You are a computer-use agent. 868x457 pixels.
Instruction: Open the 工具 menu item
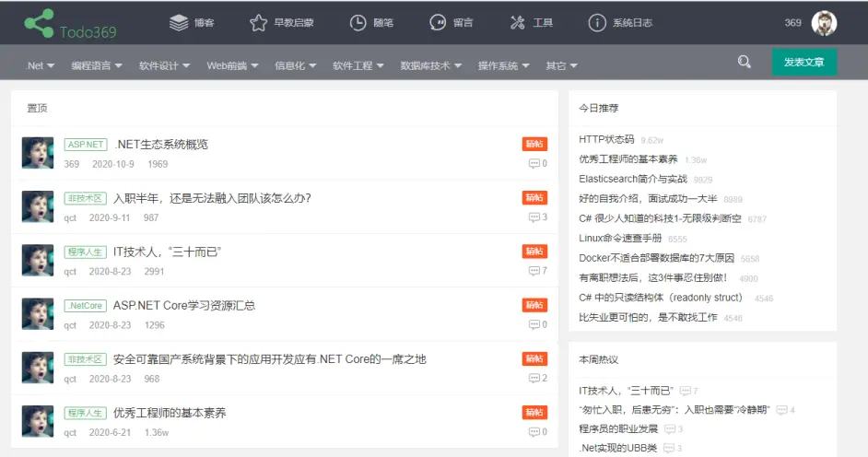click(x=543, y=23)
